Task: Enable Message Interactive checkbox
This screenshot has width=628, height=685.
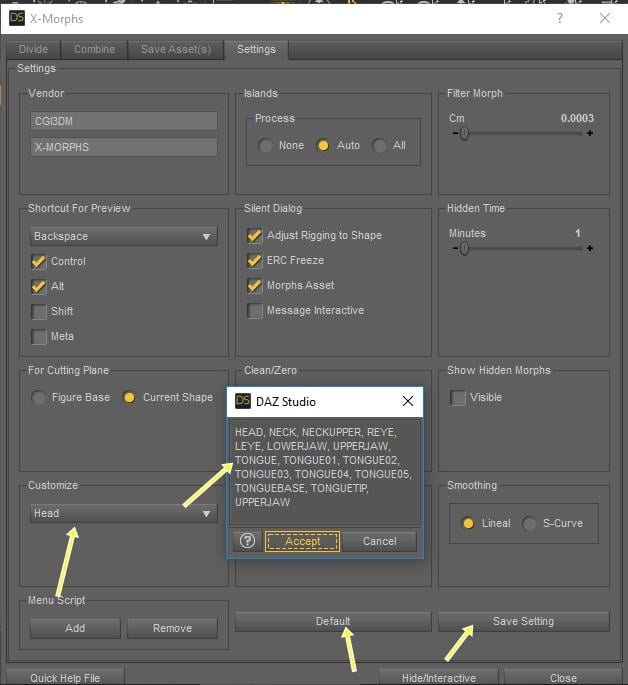Action: point(255,311)
